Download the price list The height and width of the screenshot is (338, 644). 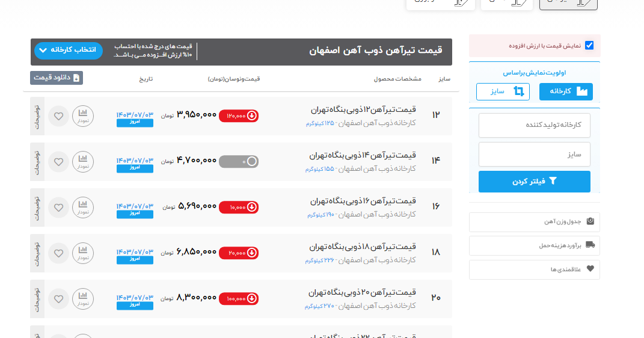coord(57,78)
